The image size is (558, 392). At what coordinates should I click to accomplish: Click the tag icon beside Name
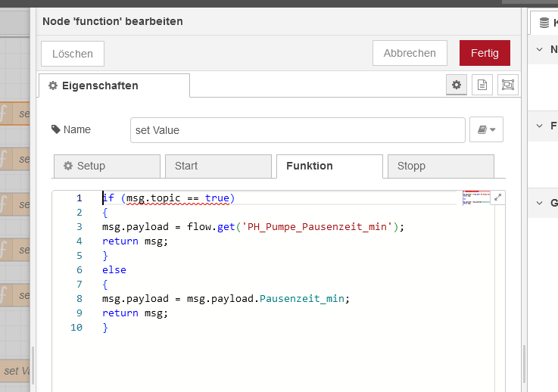[56, 129]
